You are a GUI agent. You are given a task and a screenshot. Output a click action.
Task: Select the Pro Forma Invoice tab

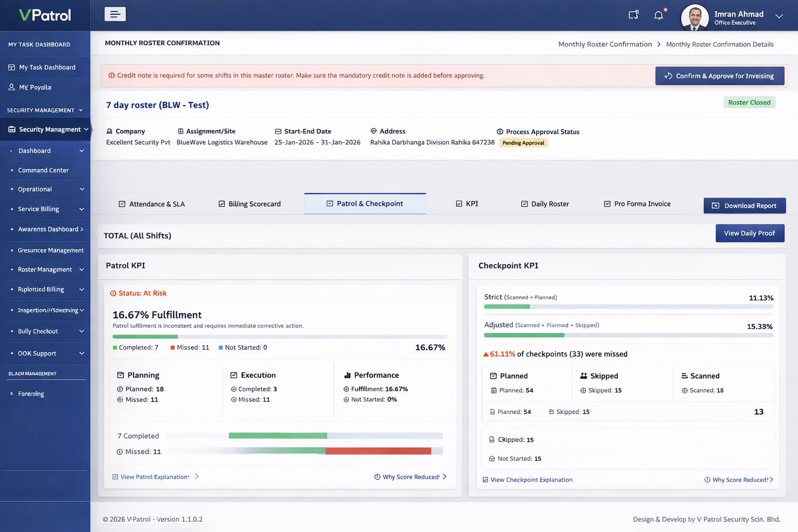pos(637,204)
